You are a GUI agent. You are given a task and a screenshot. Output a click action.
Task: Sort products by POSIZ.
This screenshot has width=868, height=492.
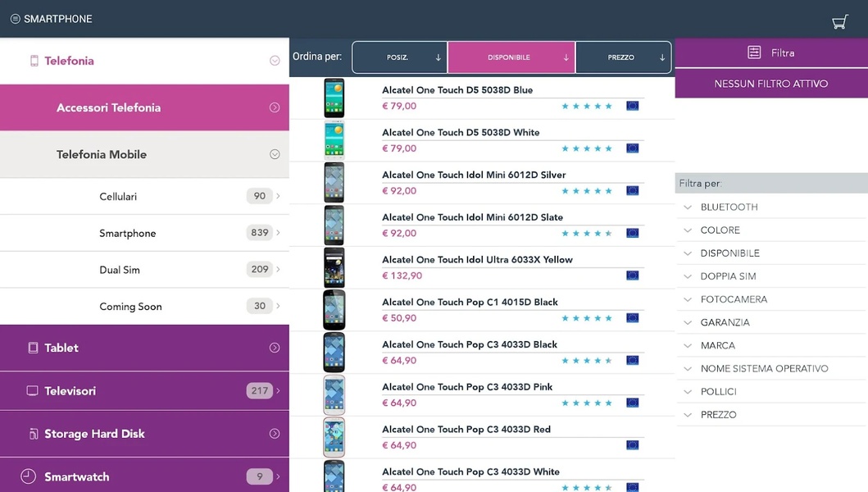tap(400, 57)
